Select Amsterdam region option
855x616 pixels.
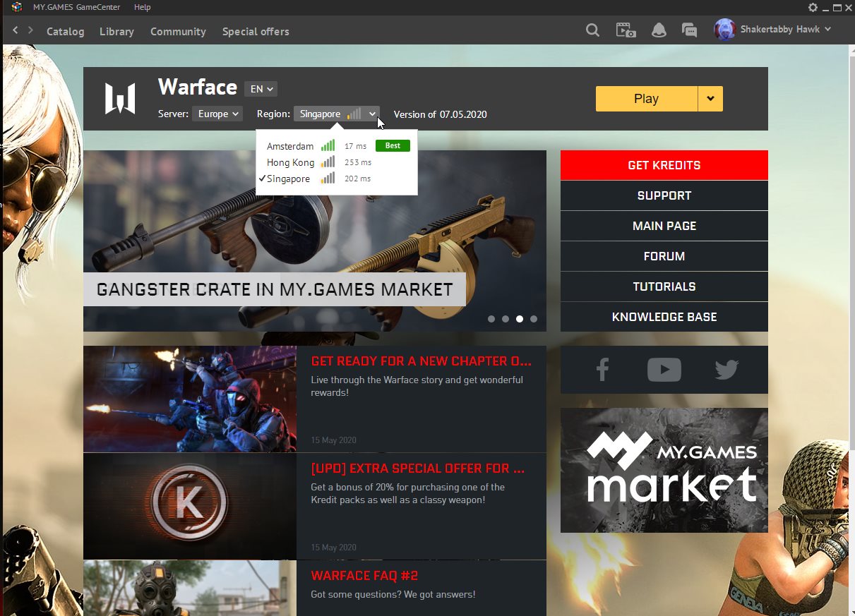pos(290,146)
